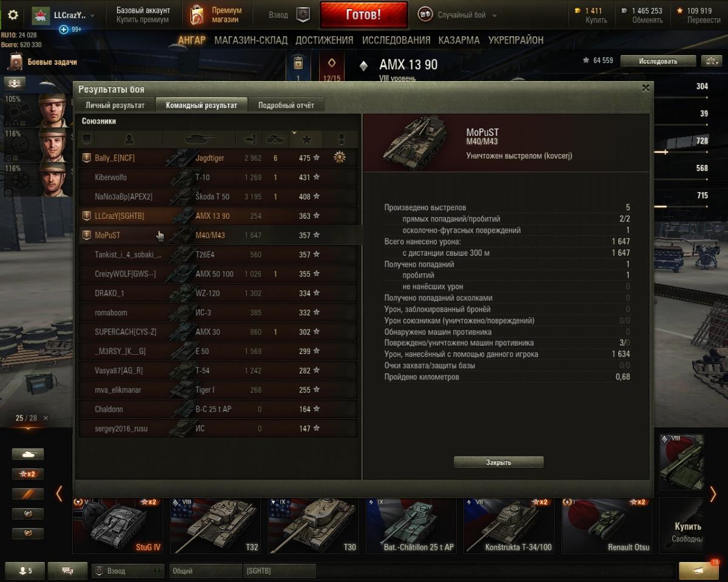Sort allies by damage dealt column
This screenshot has height=582, width=728.
pos(251,139)
